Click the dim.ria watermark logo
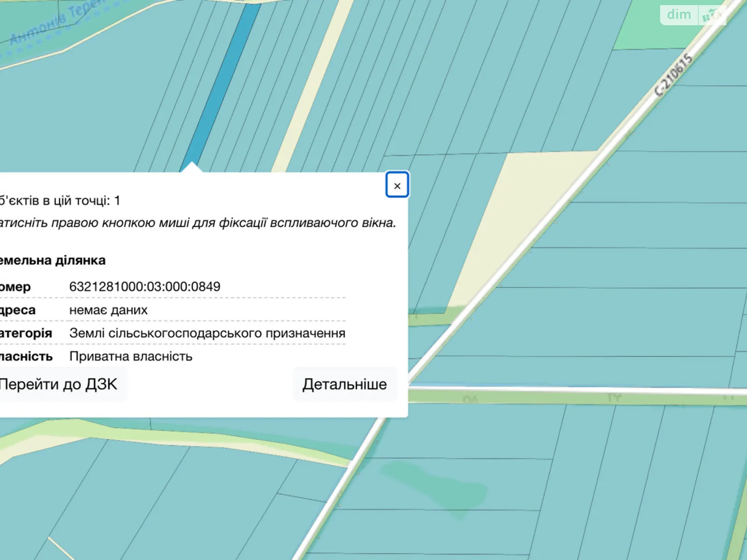The width and height of the screenshot is (747, 560). click(692, 15)
